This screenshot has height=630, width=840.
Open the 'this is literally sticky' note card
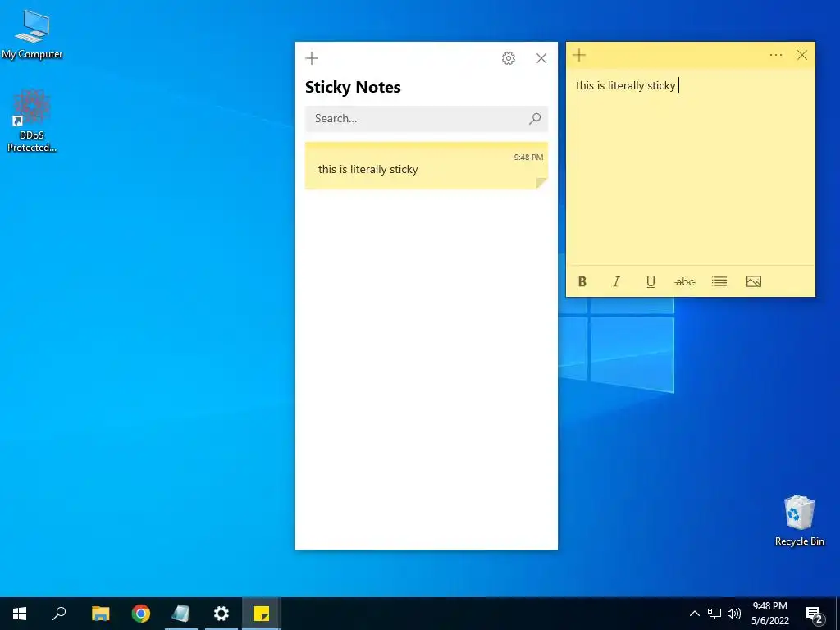(427, 166)
